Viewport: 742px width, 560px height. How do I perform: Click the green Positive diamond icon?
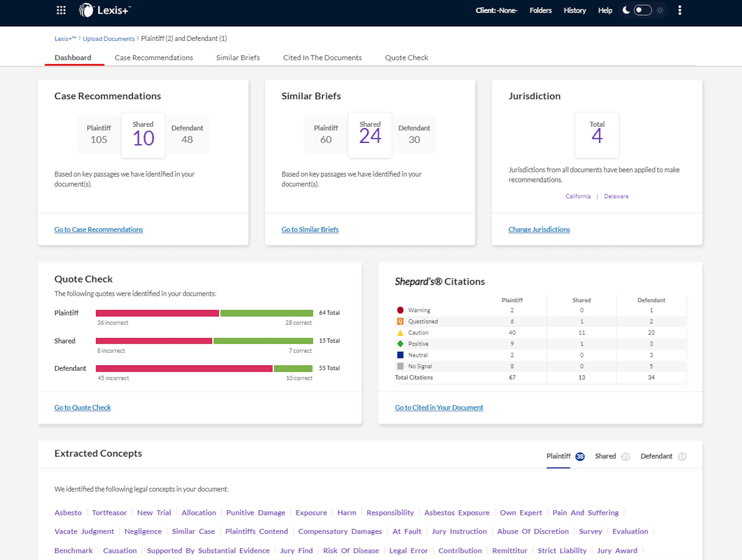click(x=400, y=344)
